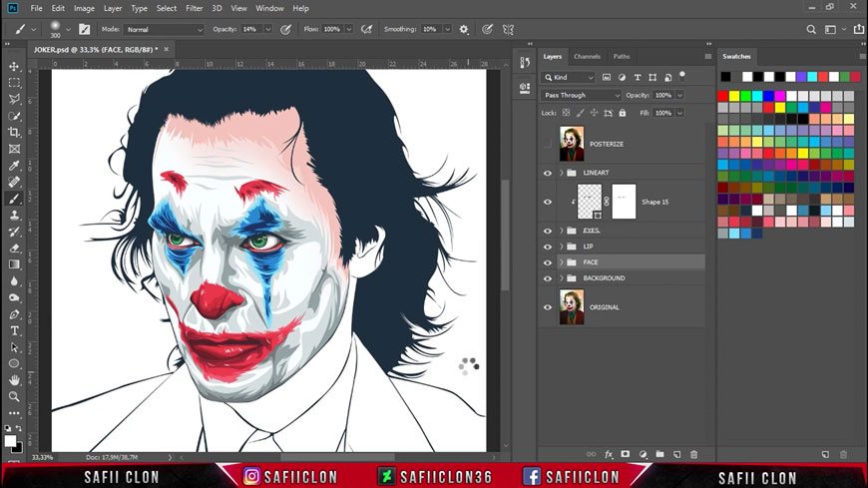The image size is (868, 488).
Task: Select the Brush tool in toolbar
Action: (14, 199)
